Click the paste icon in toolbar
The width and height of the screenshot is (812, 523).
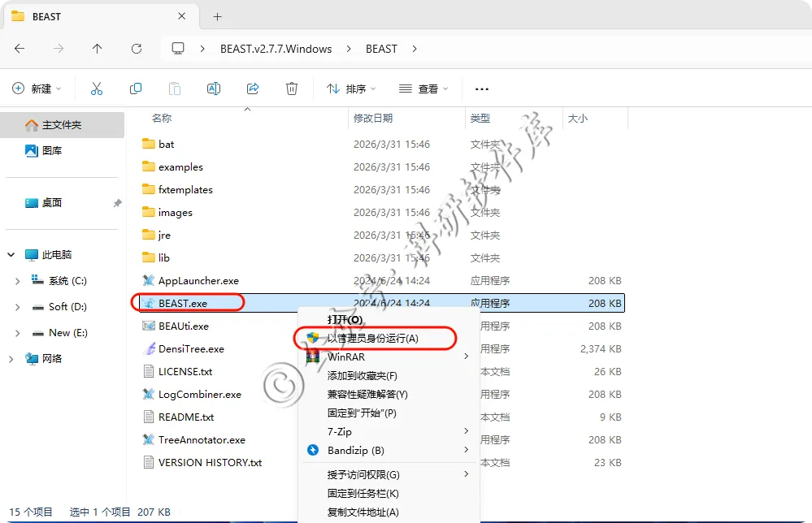175,89
